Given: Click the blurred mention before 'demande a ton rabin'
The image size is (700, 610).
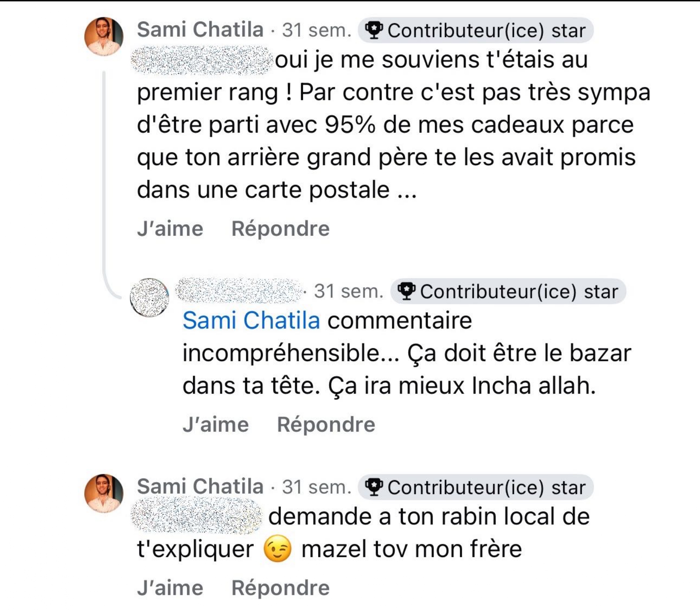Looking at the screenshot, I should (197, 516).
